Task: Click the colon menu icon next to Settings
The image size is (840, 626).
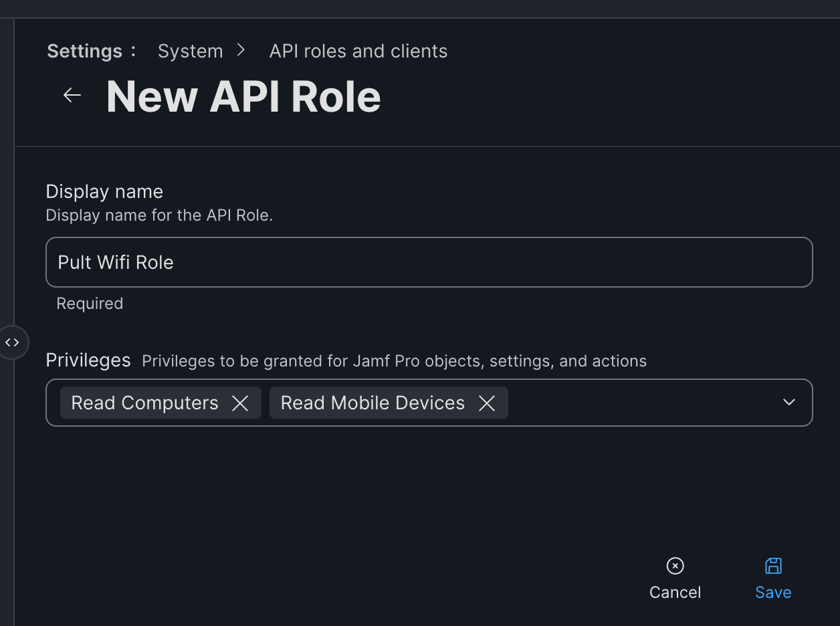Action: coord(134,51)
